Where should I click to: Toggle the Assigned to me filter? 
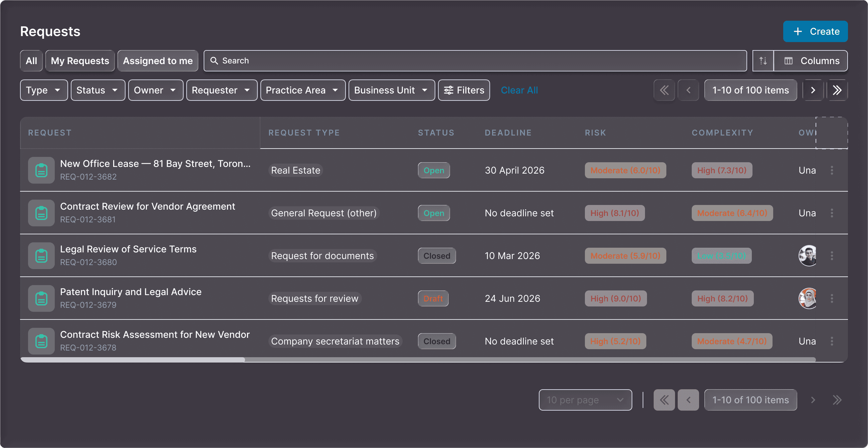tap(158, 61)
